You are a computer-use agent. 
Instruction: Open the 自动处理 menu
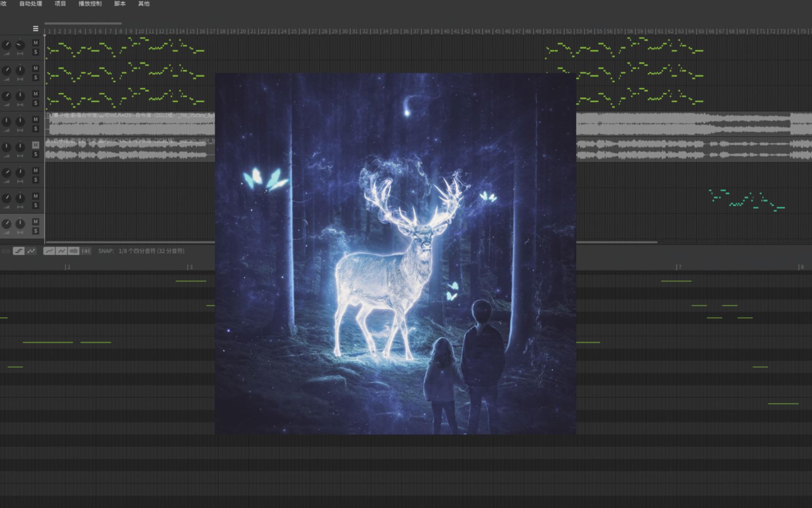point(31,4)
